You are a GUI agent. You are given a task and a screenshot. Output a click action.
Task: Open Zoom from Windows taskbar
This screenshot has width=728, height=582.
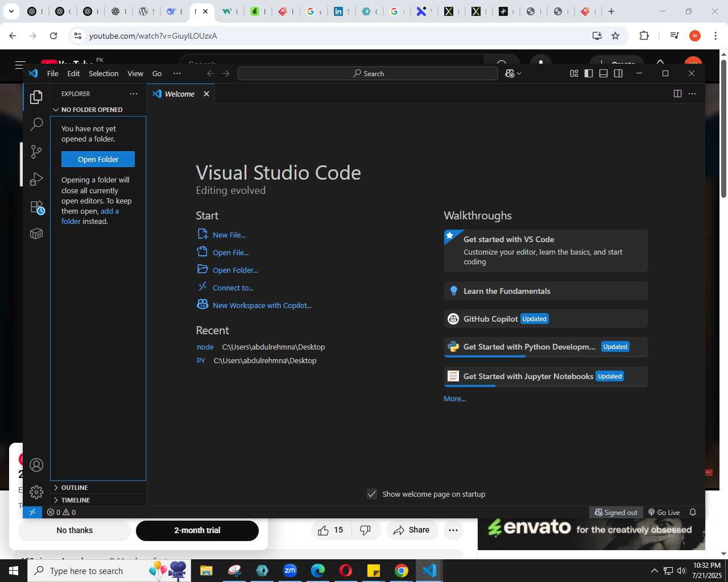290,571
